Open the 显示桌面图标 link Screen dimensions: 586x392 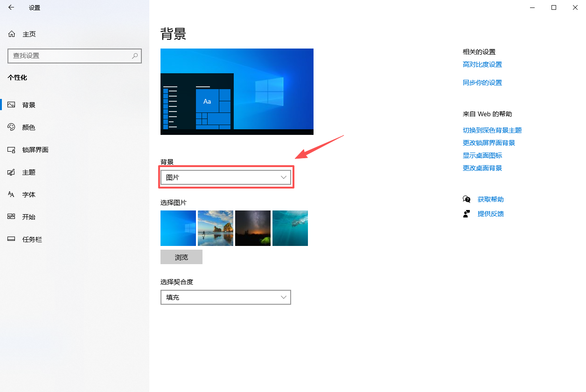(482, 155)
